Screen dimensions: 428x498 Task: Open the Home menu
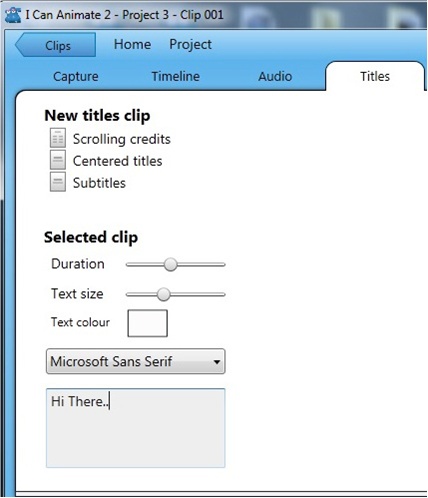point(132,44)
